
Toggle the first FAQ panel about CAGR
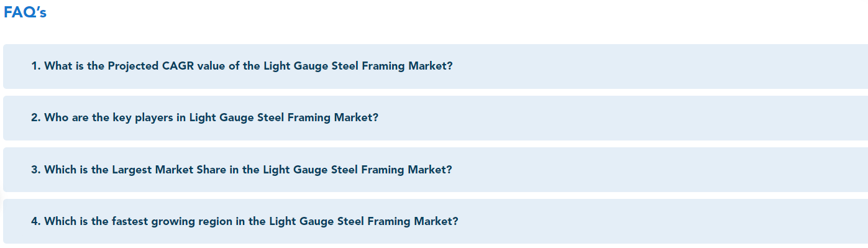[x=435, y=67]
